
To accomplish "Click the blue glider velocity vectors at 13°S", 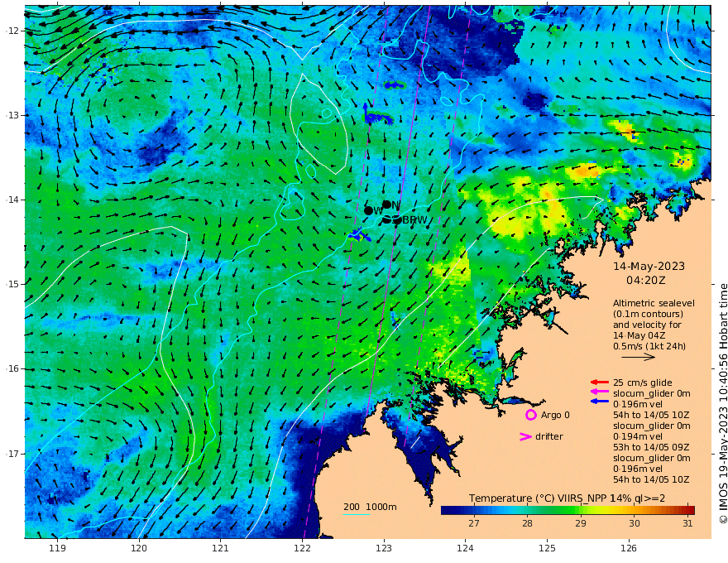I will (x=377, y=116).
